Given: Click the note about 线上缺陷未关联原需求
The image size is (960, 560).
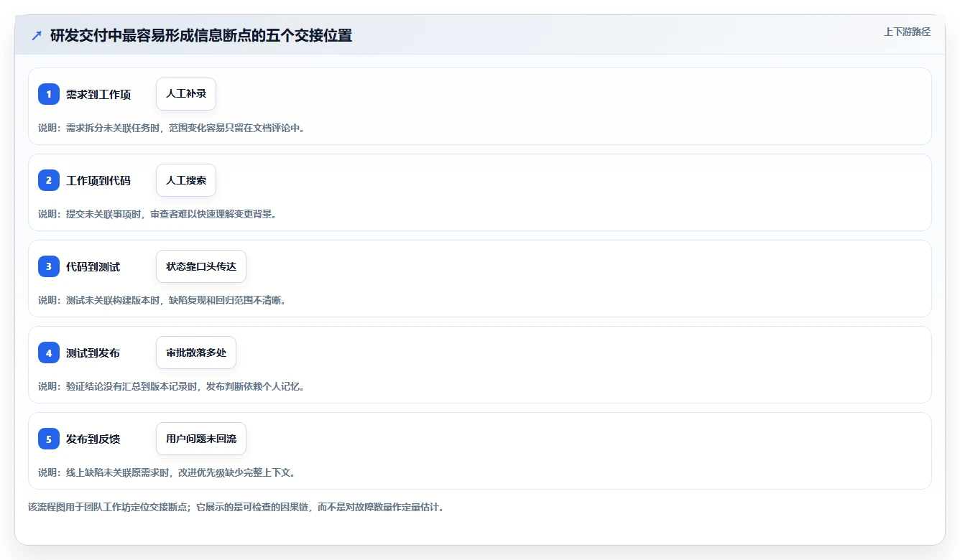Looking at the screenshot, I should click(x=167, y=472).
